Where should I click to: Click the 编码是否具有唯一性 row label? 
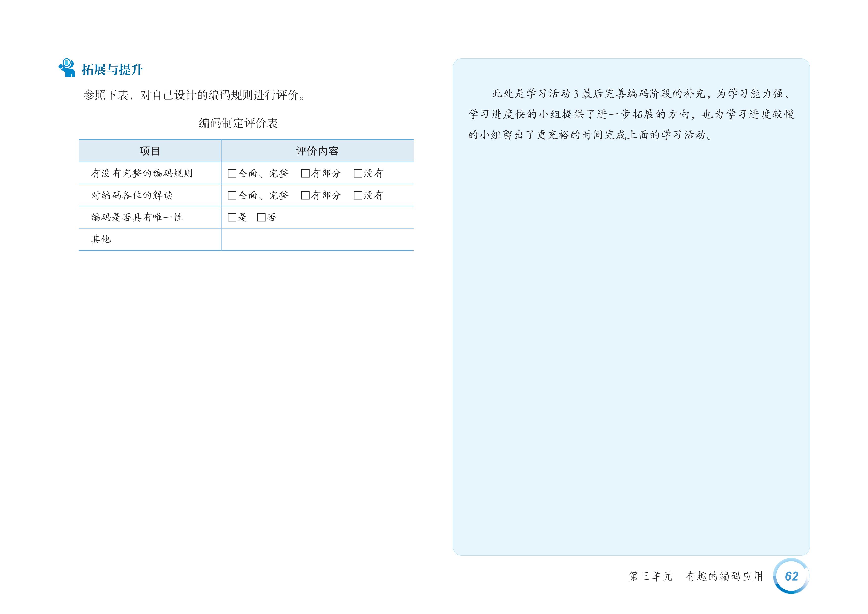coord(137,217)
